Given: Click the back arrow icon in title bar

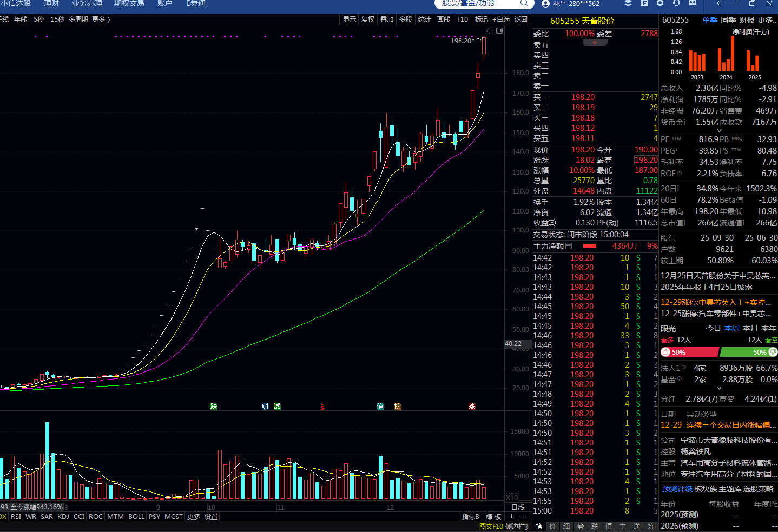Looking at the screenshot, I should click(x=720, y=3).
